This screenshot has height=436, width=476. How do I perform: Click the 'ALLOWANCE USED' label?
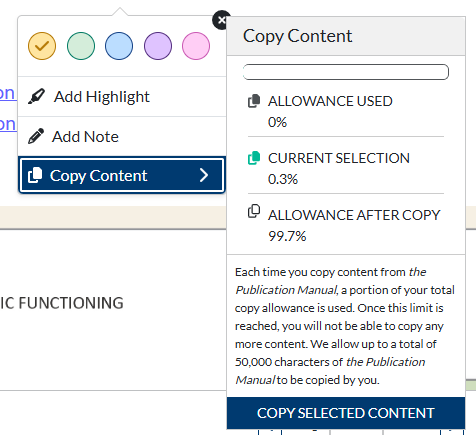click(330, 101)
